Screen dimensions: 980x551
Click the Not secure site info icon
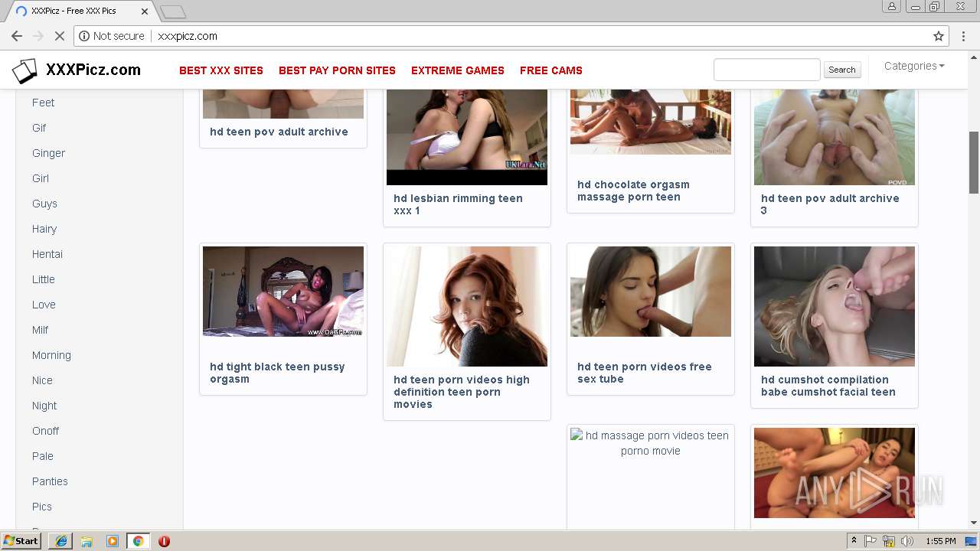pos(84,36)
